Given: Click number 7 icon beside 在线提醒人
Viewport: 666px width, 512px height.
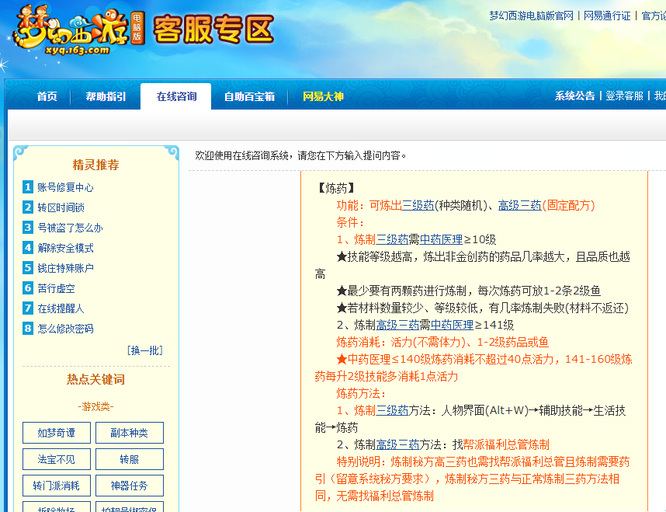Looking at the screenshot, I should point(28,308).
